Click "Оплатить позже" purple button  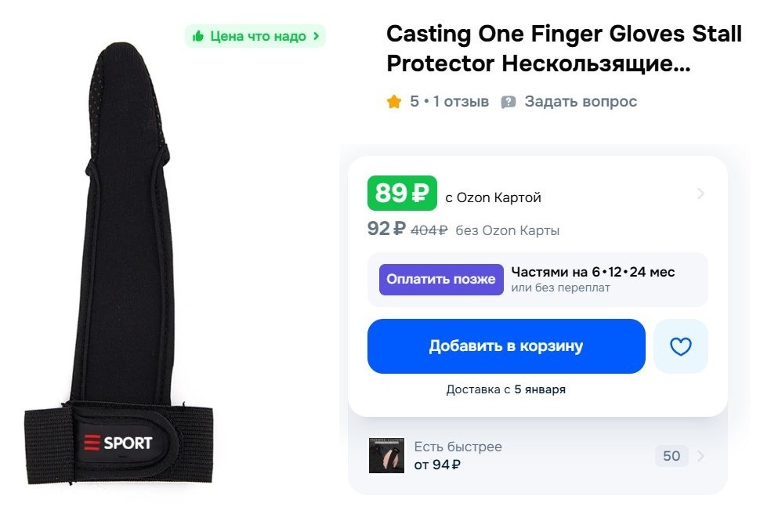click(x=441, y=280)
